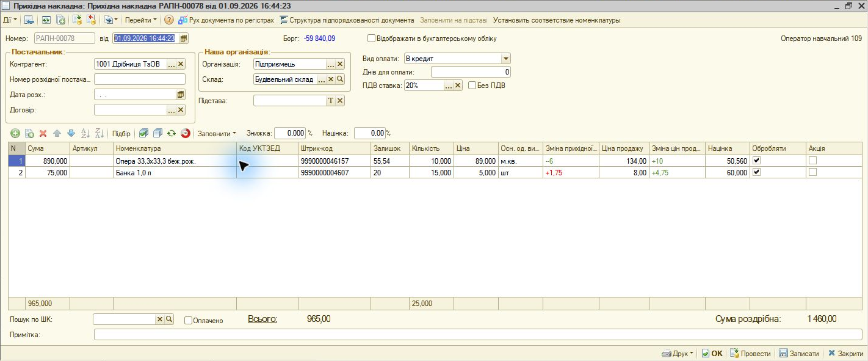
Task: Clear the Організація field with its X button
Action: pos(340,64)
